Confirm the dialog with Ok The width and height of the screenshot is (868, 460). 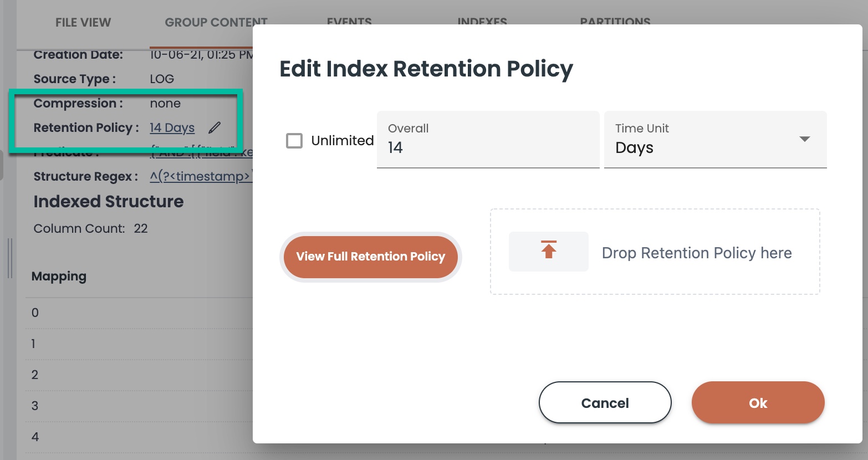click(758, 403)
